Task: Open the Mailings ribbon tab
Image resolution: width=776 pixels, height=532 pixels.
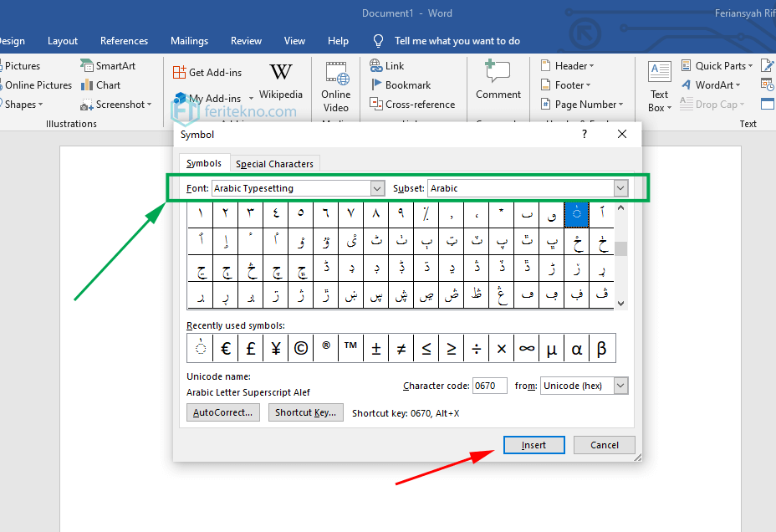Action: (190, 41)
